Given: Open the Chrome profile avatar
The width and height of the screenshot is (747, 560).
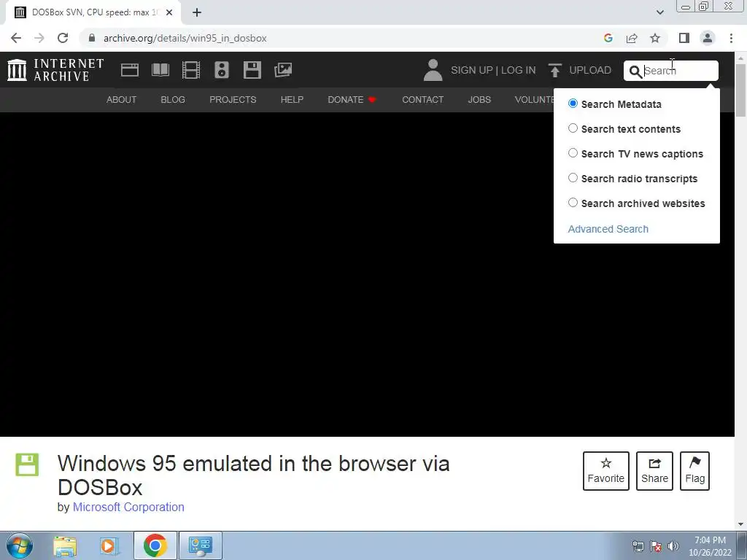Looking at the screenshot, I should (x=708, y=38).
